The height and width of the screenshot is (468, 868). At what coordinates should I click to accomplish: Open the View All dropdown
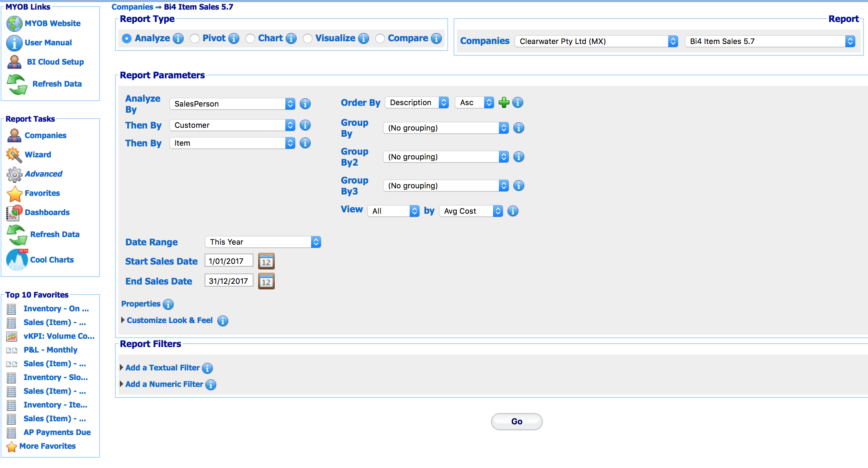[393, 211]
